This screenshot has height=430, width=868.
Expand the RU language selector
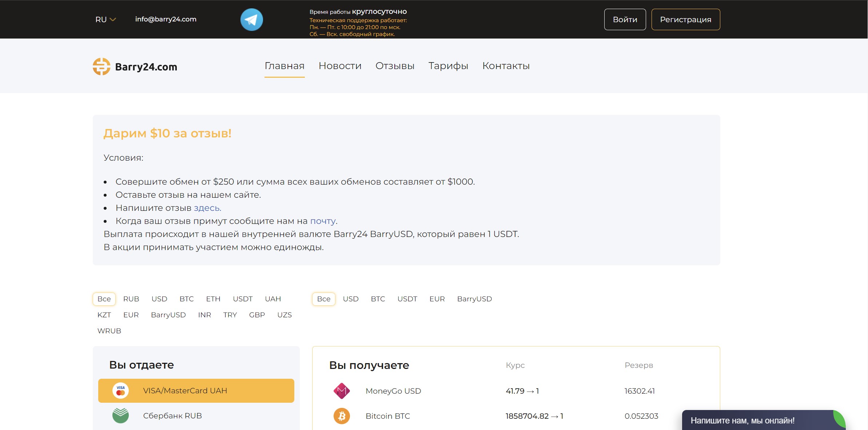[105, 20]
